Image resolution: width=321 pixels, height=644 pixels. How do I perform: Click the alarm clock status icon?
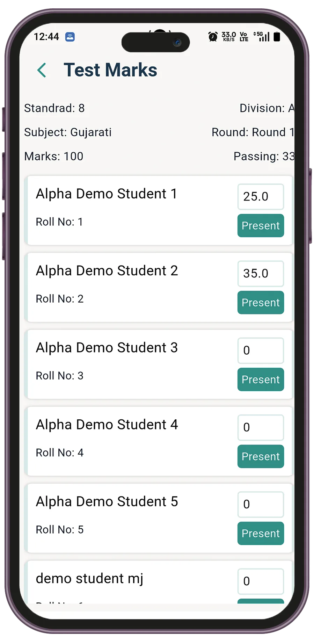(213, 37)
